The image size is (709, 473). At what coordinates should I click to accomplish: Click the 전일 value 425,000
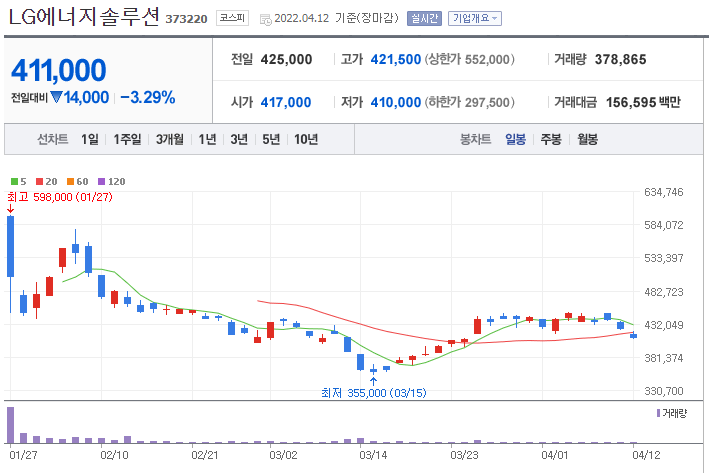coord(286,59)
